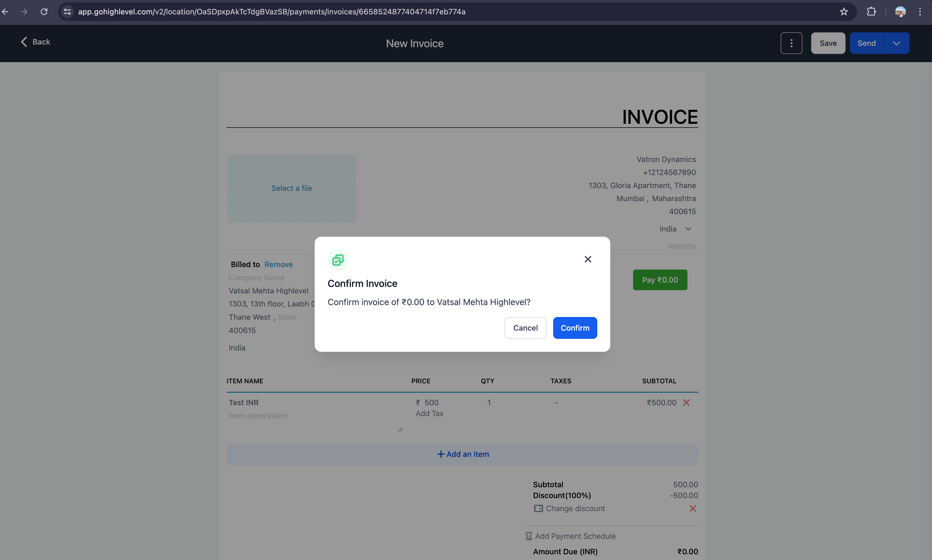
Task: Click the Change discount refresh icon
Action: [538, 508]
